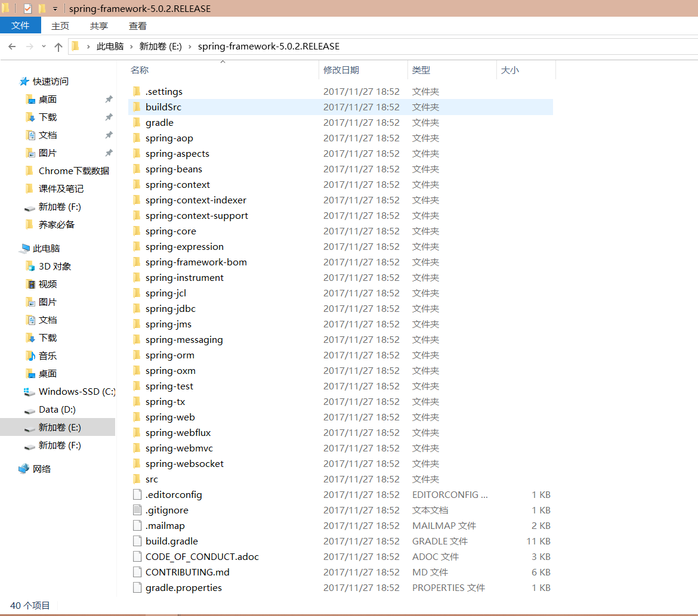The height and width of the screenshot is (616, 698).
Task: Click spring-framework-5.0.2.RELEASE in the breadcrumb
Action: 269,47
